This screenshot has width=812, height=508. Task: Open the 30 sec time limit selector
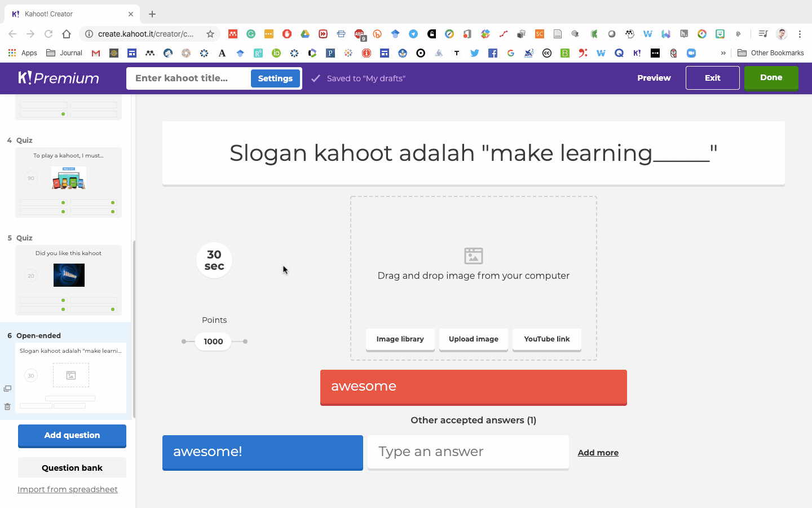click(x=214, y=260)
